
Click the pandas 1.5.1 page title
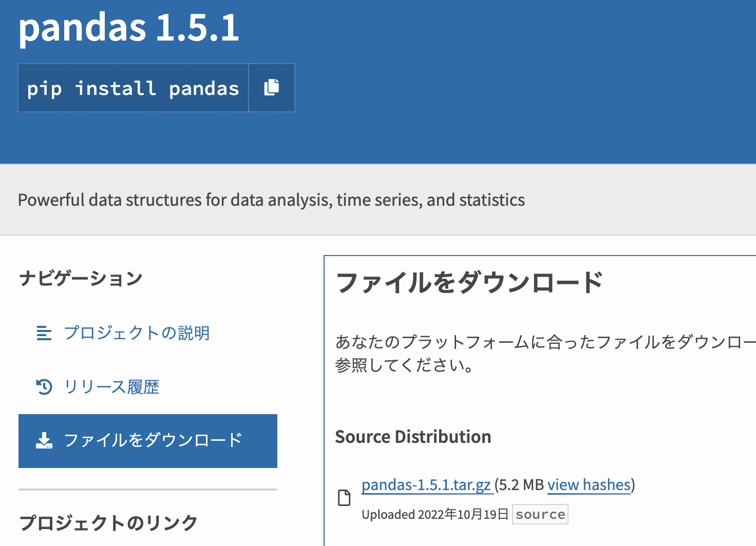pyautogui.click(x=129, y=29)
